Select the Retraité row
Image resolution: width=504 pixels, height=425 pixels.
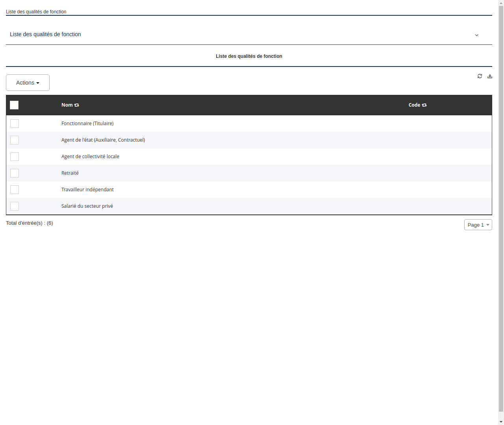pyautogui.click(x=70, y=173)
